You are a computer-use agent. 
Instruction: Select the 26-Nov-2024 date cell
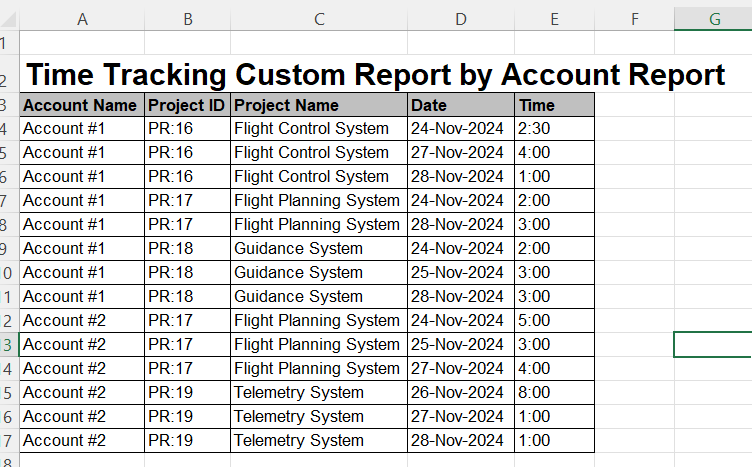460,393
